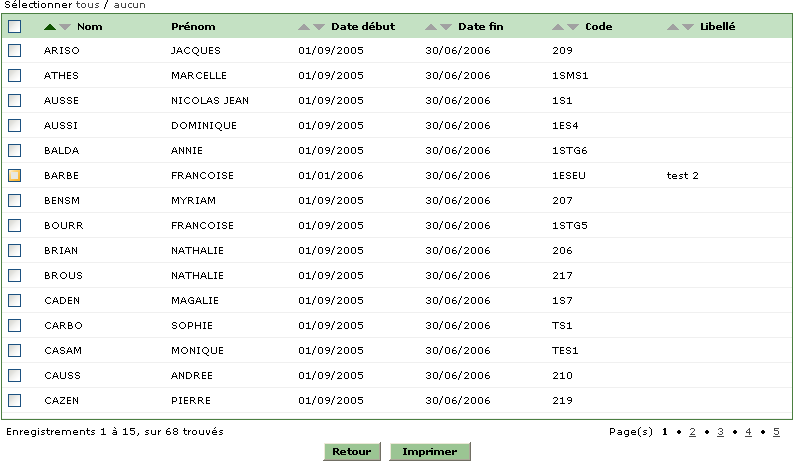The height and width of the screenshot is (461, 793).
Task: Sort Nom column descending arrow
Action: [x=65, y=27]
